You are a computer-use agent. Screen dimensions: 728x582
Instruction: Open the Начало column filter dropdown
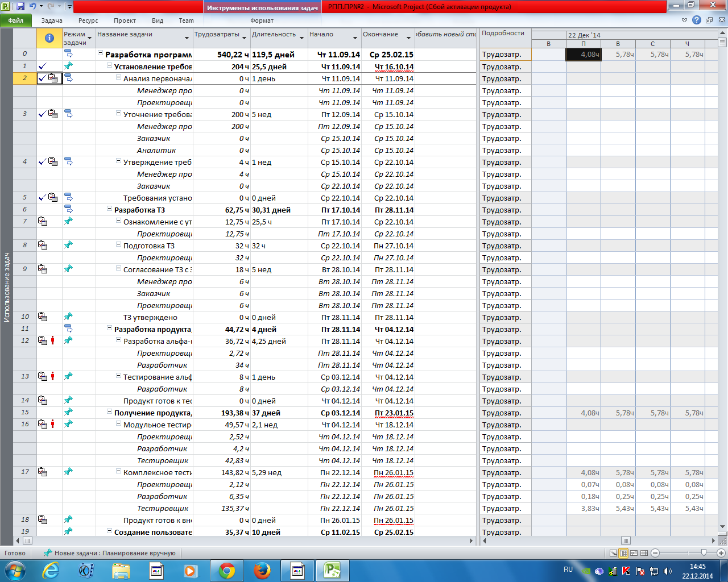pos(355,38)
